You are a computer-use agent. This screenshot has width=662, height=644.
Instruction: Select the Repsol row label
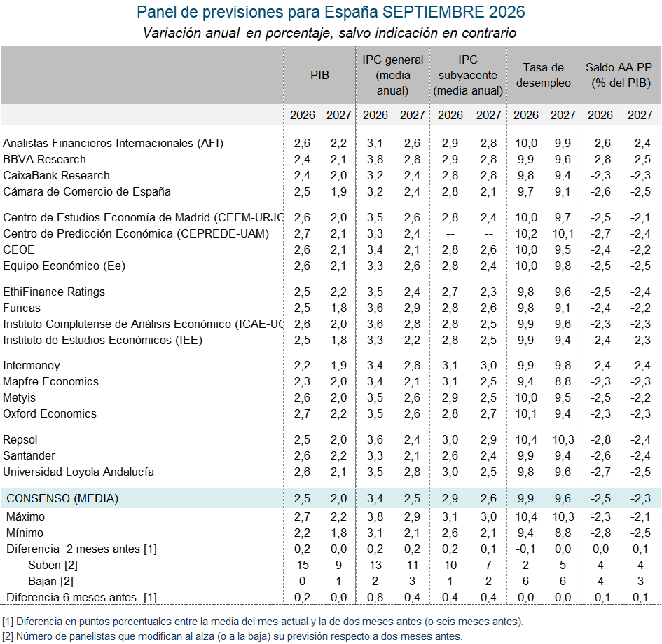point(20,439)
